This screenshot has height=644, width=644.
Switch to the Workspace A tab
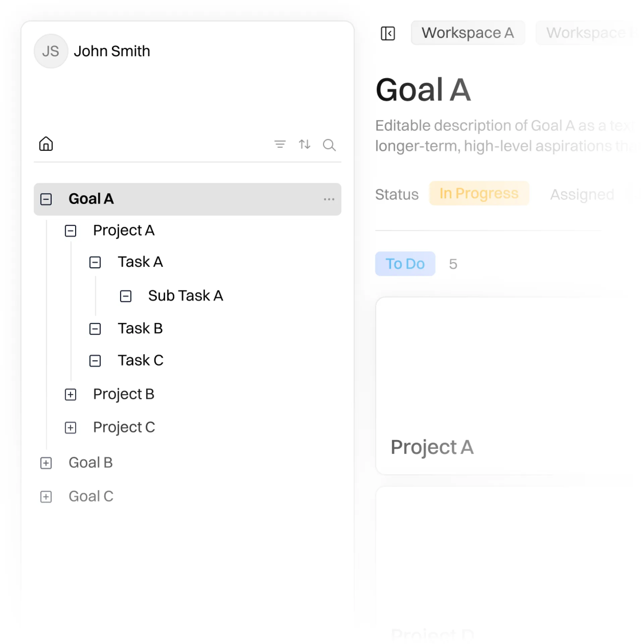[467, 33]
